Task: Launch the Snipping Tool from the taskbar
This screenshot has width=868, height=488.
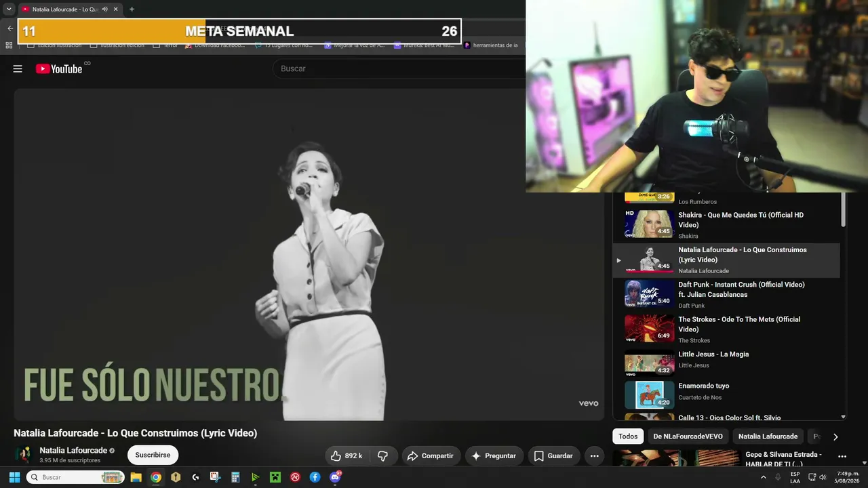Action: pos(215,477)
